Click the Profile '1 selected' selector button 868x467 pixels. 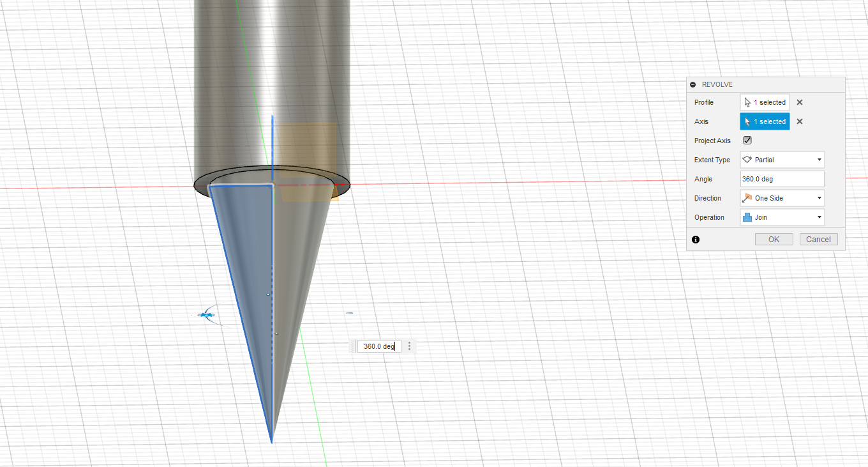tap(765, 102)
